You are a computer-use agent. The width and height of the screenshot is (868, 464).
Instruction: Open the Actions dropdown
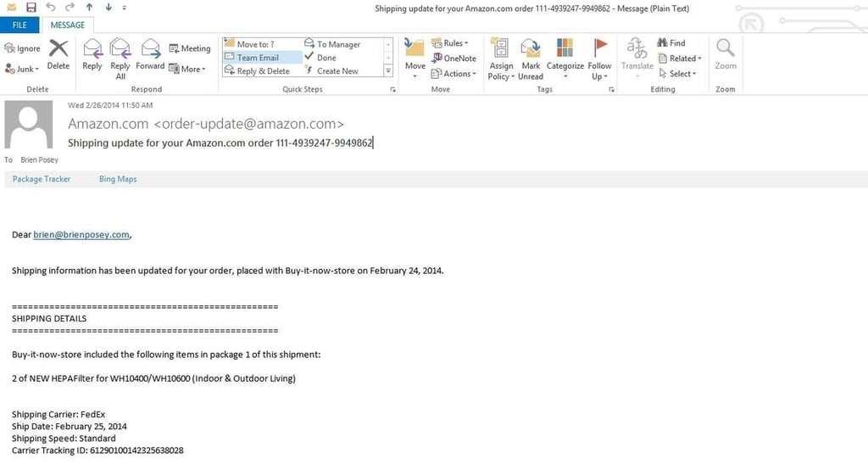tap(454, 73)
